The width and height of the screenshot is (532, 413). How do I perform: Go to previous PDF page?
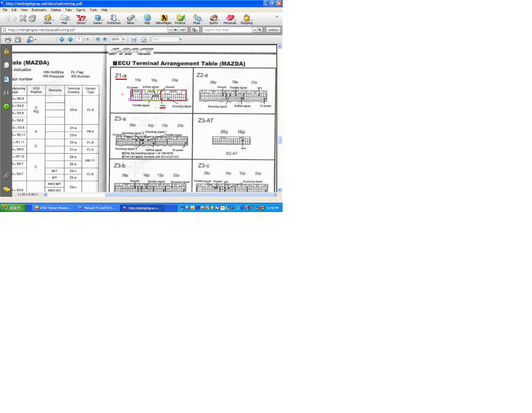(x=62, y=39)
